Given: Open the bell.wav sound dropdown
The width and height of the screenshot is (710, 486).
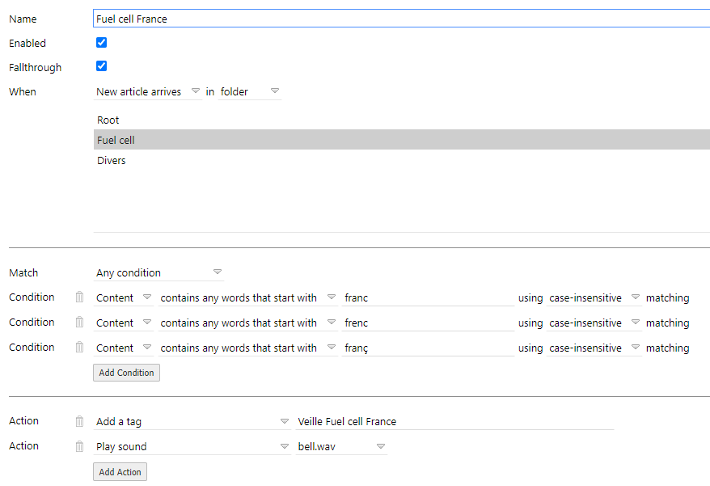Looking at the screenshot, I should [341, 447].
